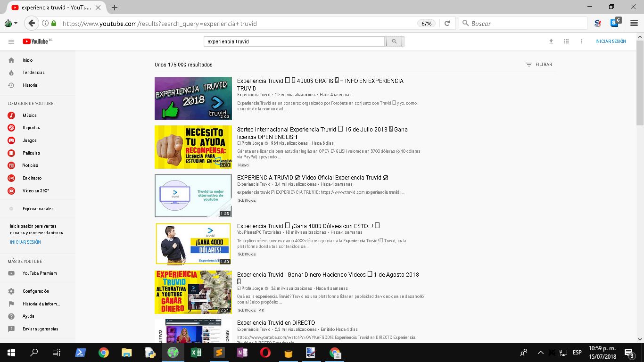The width and height of the screenshot is (644, 362).
Task: Open the browser hamburger menu
Action: [635, 23]
